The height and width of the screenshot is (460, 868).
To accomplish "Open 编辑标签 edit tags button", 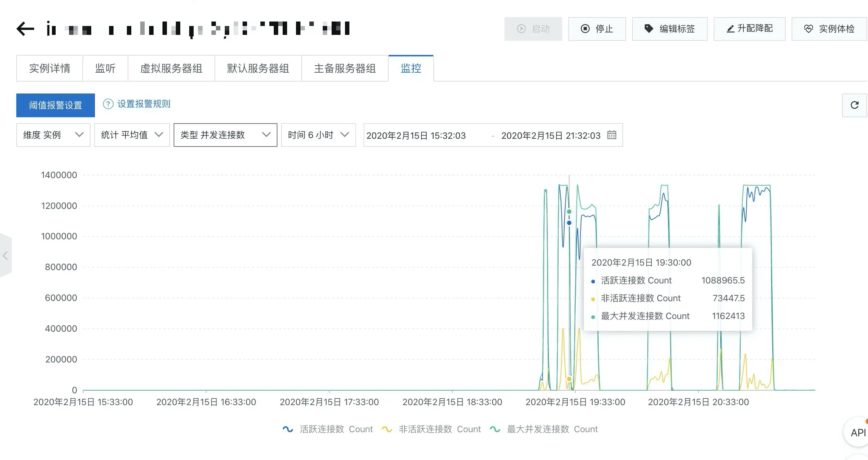I will [x=670, y=29].
